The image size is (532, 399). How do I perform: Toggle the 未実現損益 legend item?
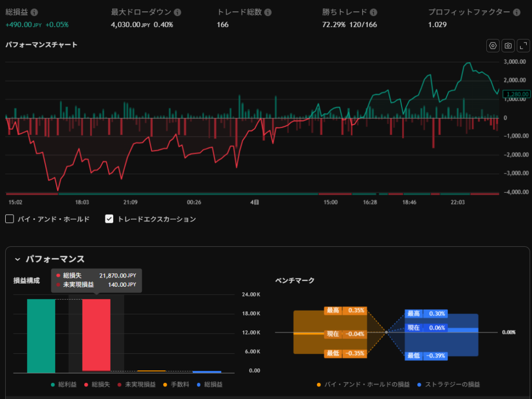[138, 384]
